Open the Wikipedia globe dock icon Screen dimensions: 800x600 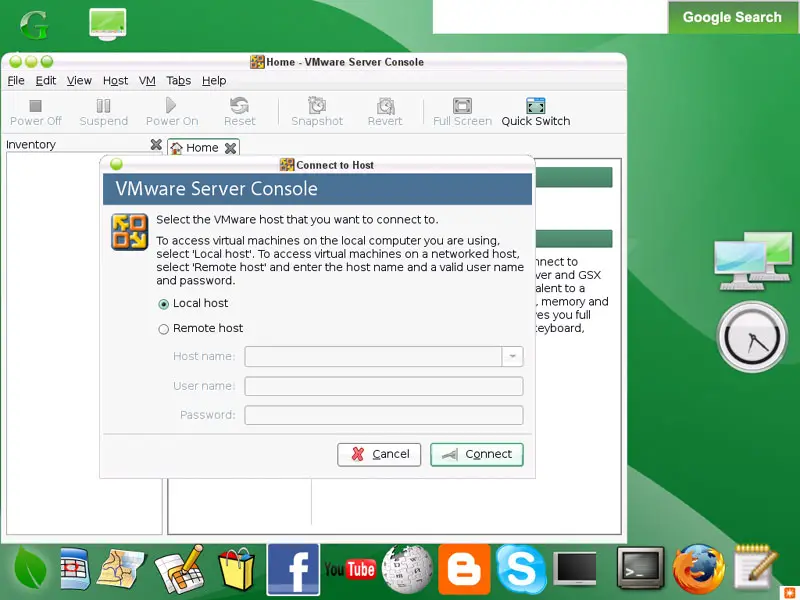click(x=407, y=569)
